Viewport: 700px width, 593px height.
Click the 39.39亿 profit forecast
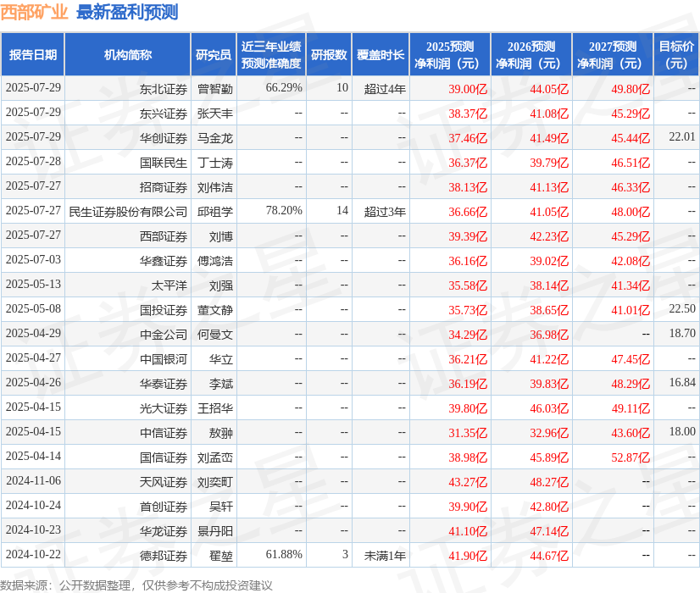coord(468,236)
